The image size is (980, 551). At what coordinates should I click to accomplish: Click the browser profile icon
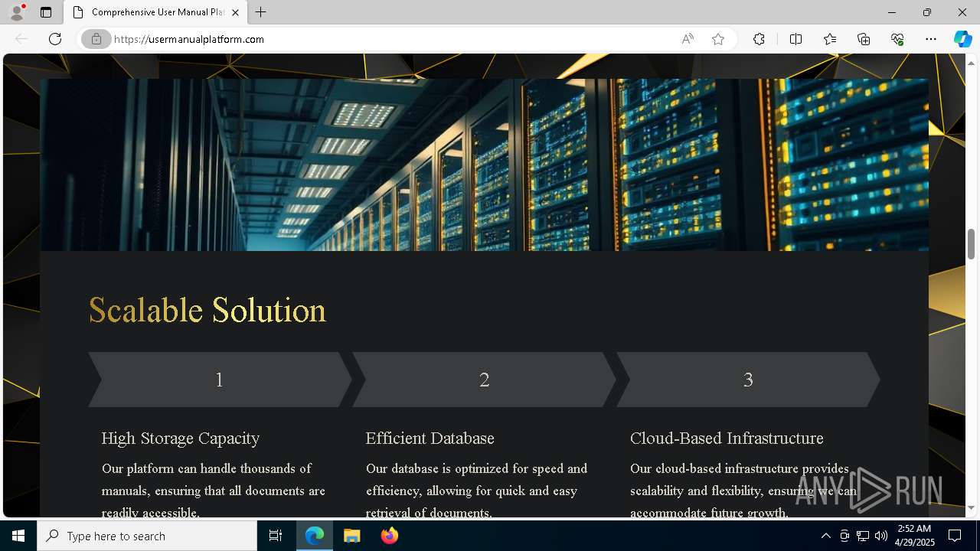(x=17, y=12)
